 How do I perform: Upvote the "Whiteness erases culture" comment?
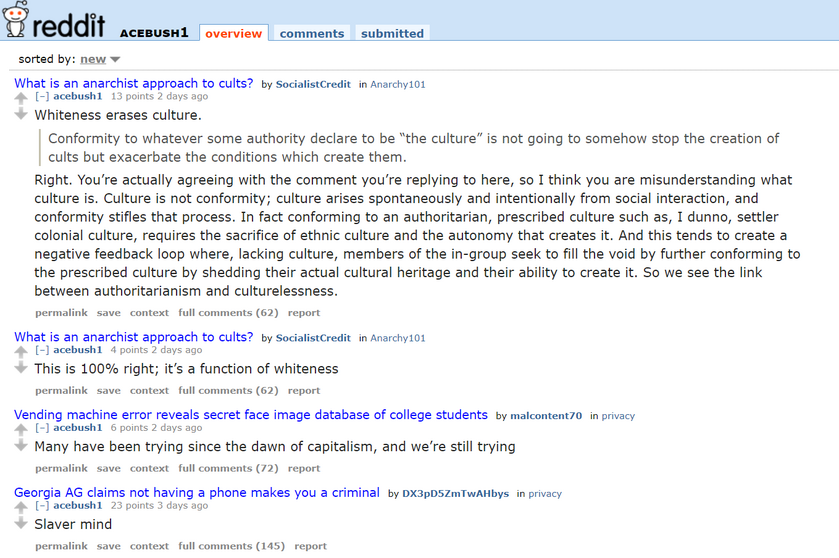coord(21,98)
